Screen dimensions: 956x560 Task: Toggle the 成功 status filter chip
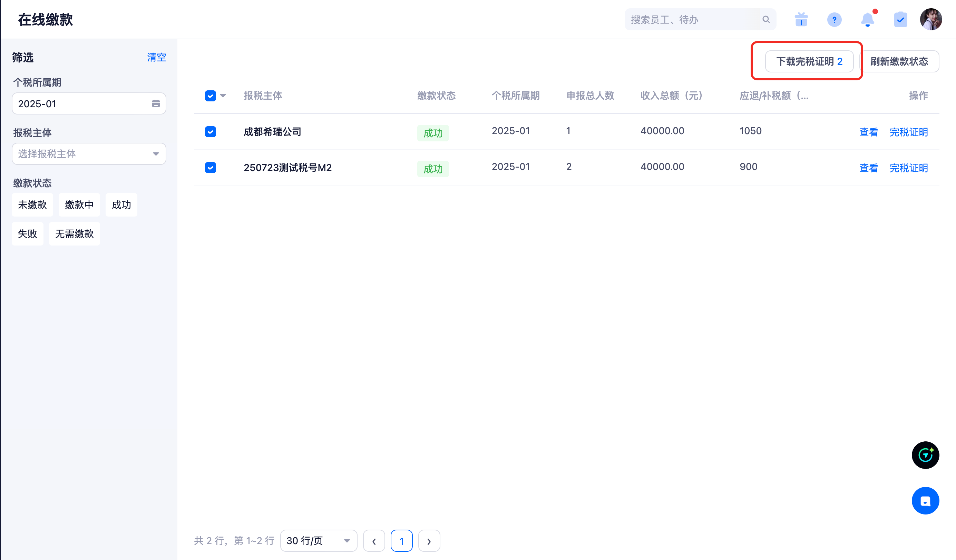(x=121, y=205)
